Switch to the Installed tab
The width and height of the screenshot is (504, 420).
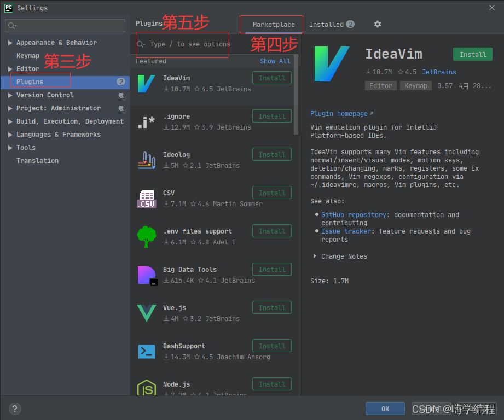(332, 25)
